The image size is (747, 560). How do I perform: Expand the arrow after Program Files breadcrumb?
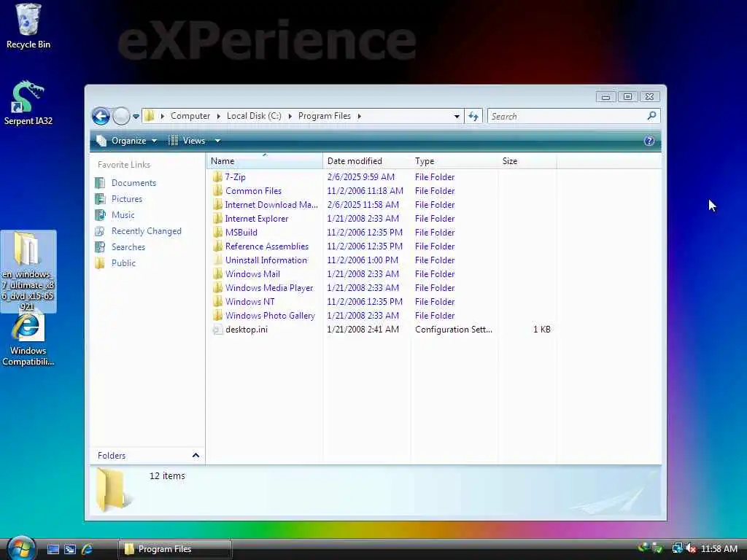[x=359, y=116]
